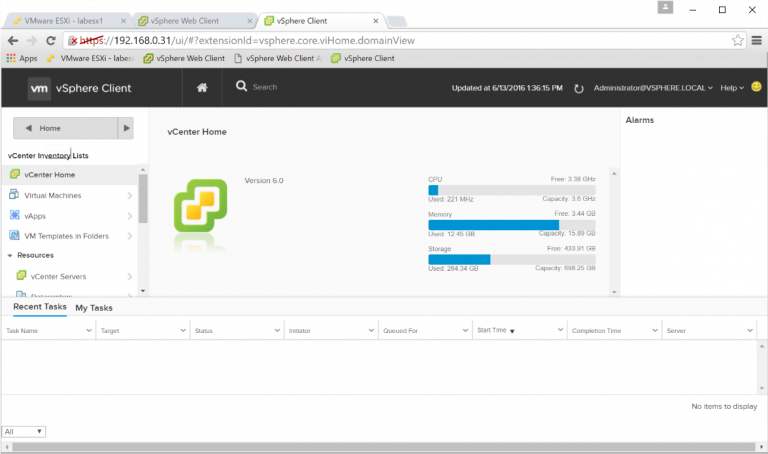
Task: Click the Storage usage bar
Action: (x=512, y=260)
